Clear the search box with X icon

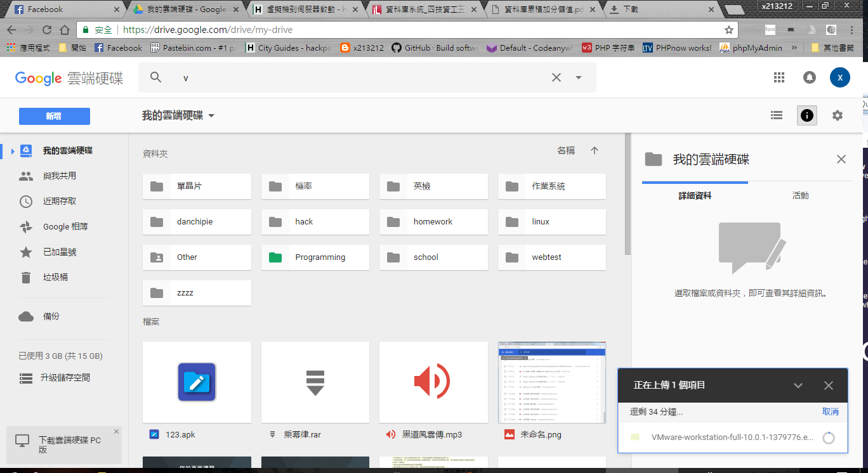(556, 77)
